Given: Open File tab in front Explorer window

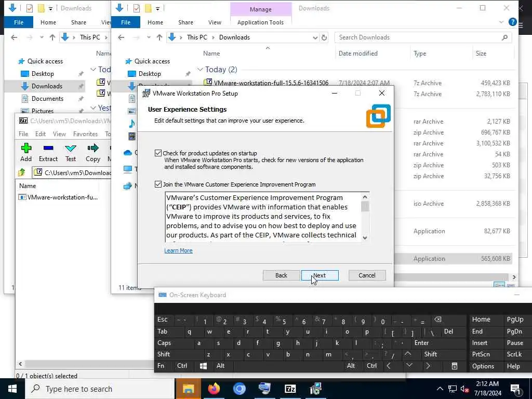Looking at the screenshot, I should tap(126, 22).
